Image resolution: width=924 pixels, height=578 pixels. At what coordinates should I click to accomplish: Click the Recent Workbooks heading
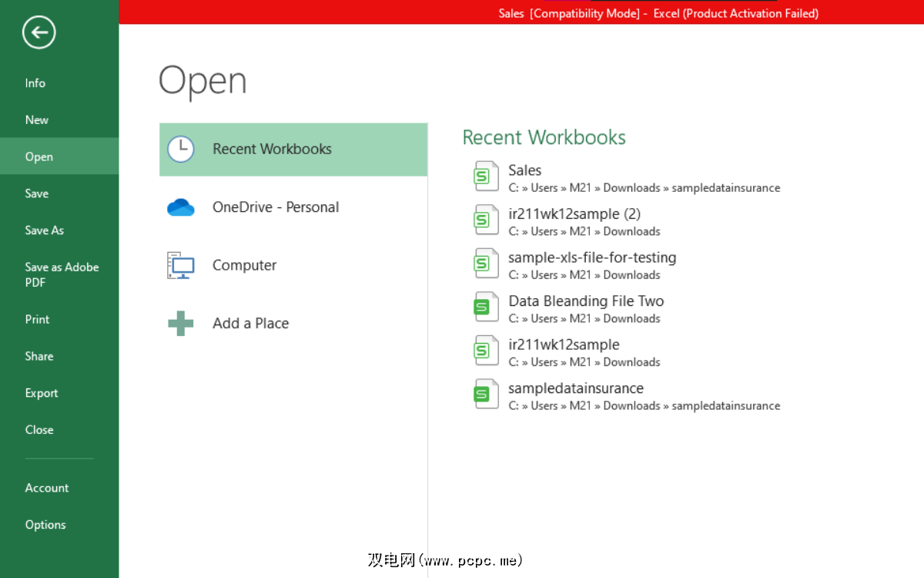544,138
